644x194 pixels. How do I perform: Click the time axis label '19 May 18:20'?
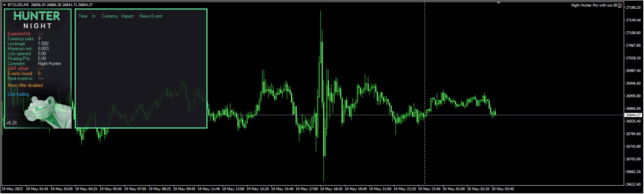[331, 189]
